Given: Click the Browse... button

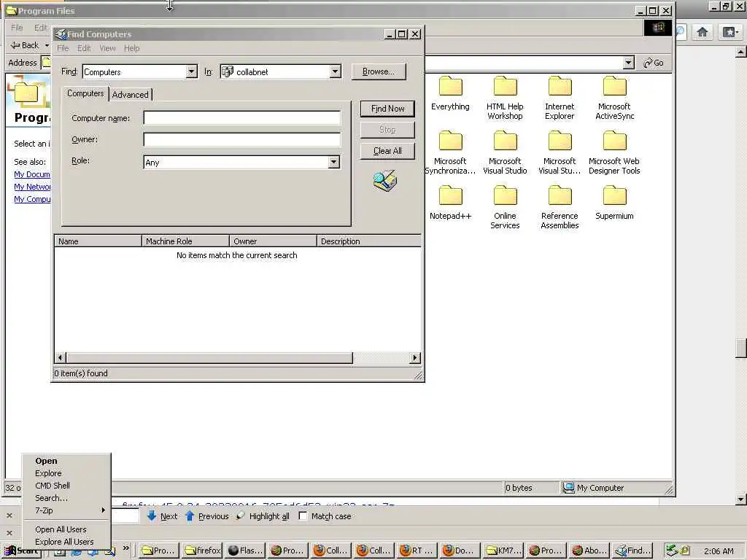Looking at the screenshot, I should click(x=379, y=72).
